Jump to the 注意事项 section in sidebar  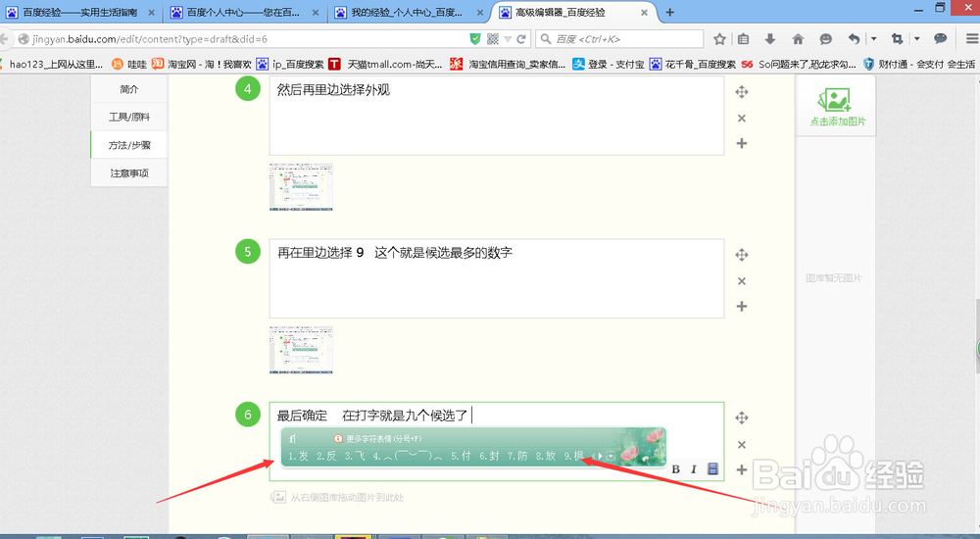[x=129, y=173]
